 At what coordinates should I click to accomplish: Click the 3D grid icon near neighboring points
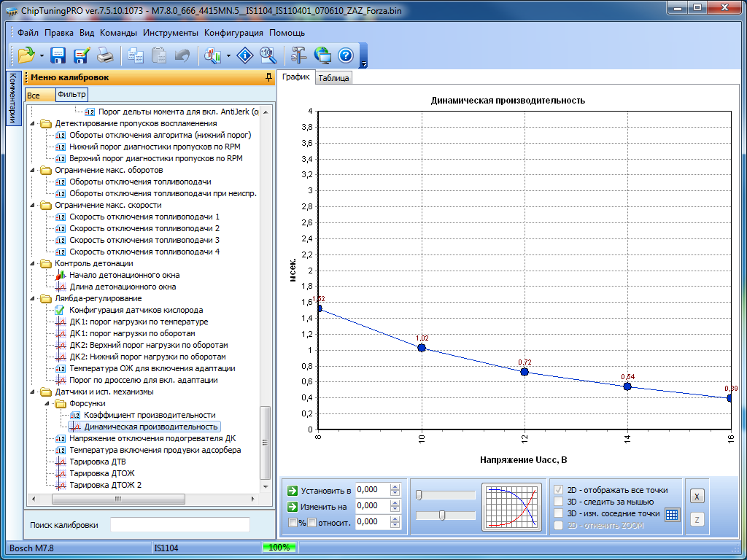click(x=672, y=514)
